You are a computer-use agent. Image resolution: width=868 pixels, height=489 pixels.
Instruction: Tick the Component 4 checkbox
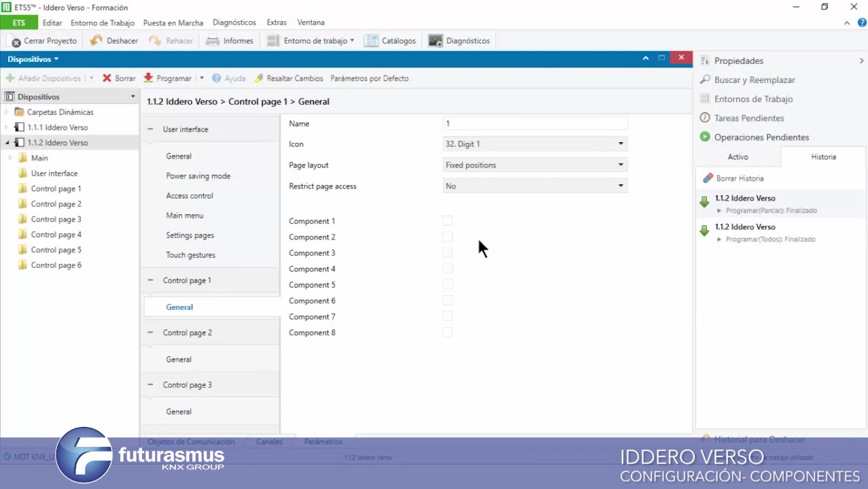tap(447, 269)
